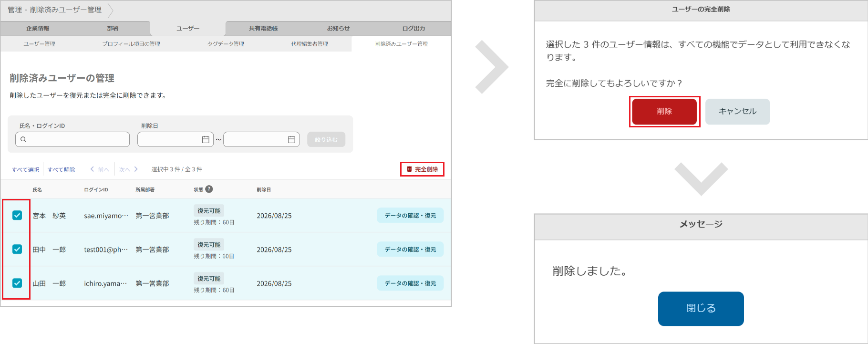Open the 企業情報 tab

(x=38, y=29)
